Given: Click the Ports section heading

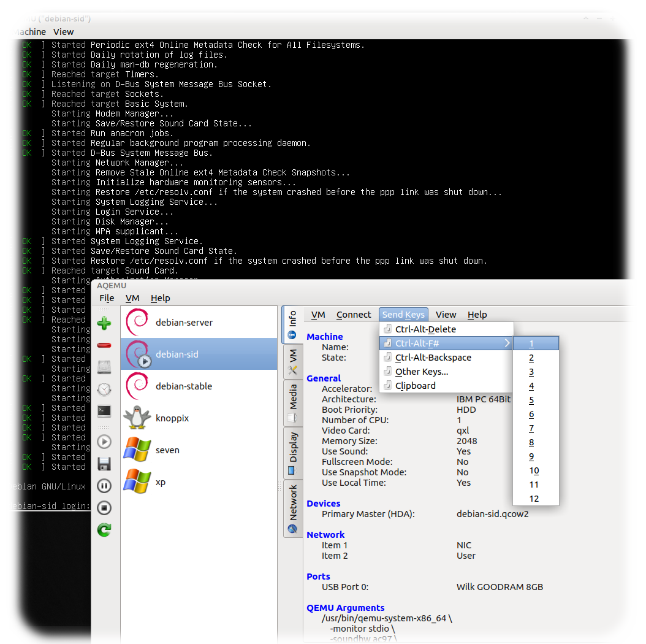Looking at the screenshot, I should [318, 577].
